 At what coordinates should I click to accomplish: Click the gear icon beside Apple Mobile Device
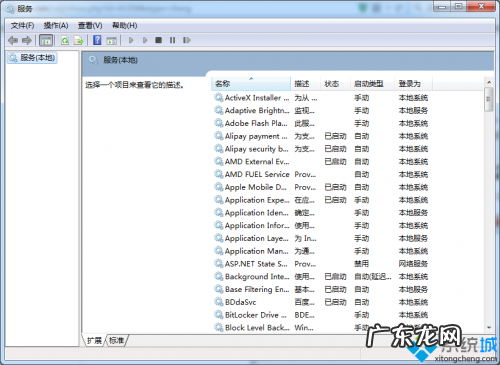[x=219, y=187]
